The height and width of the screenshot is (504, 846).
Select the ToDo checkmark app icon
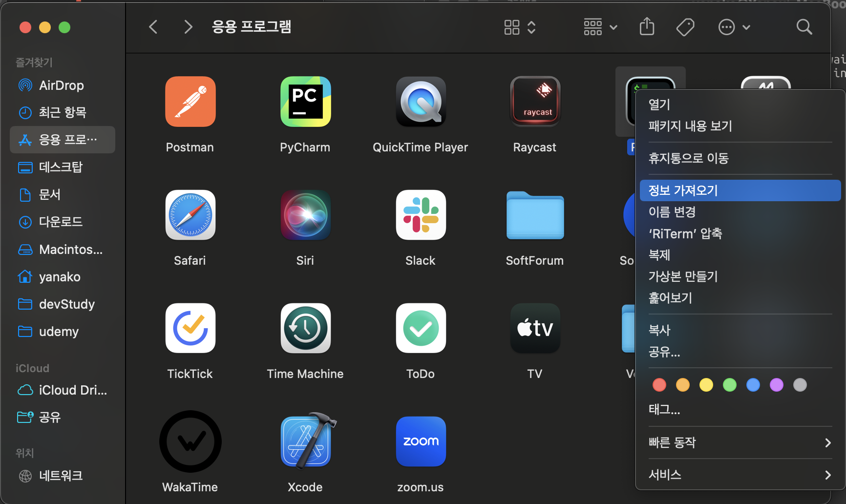(421, 328)
